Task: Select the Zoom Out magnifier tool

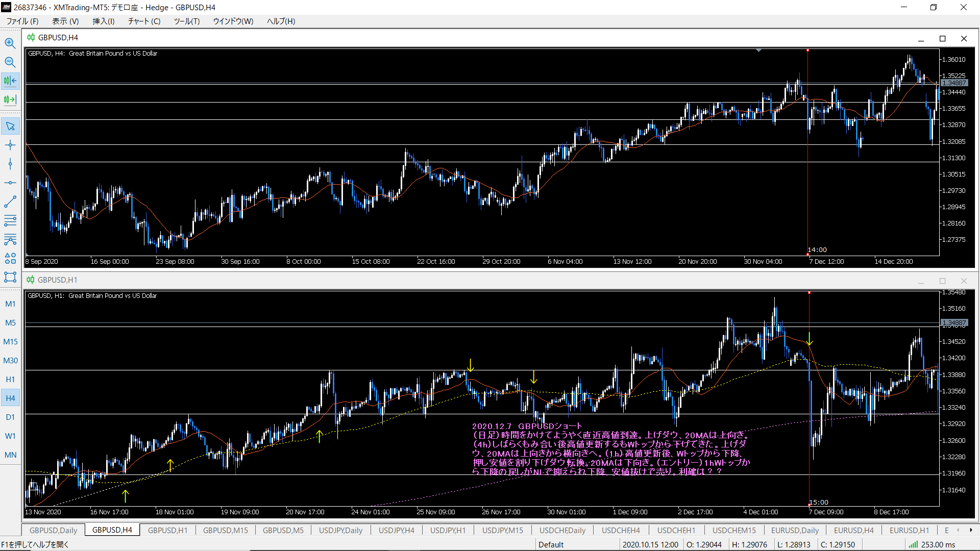Action: click(10, 62)
